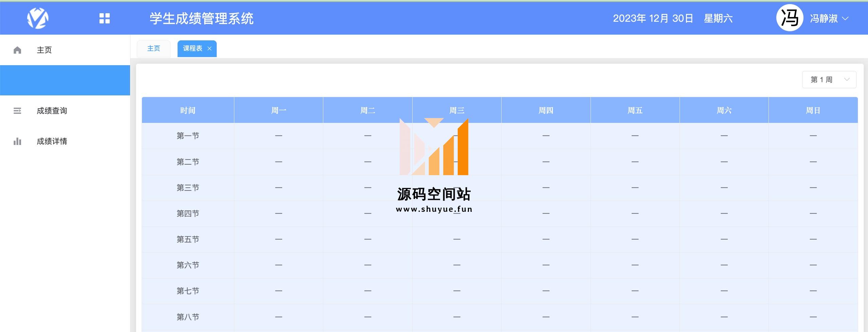Click the list icon beside 成绩查询
The width and height of the screenshot is (868, 332).
point(17,111)
